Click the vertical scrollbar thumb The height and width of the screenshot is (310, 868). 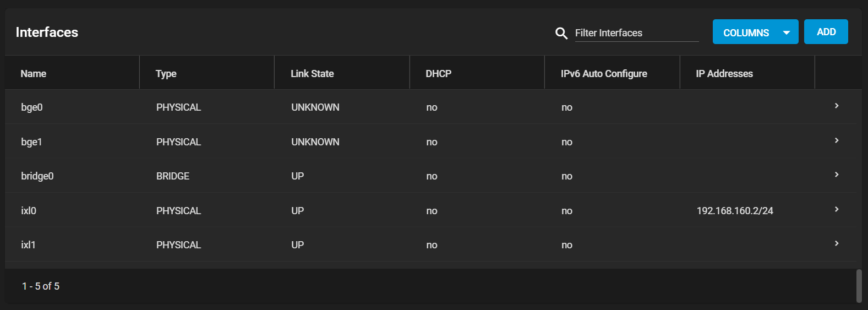(x=859, y=286)
